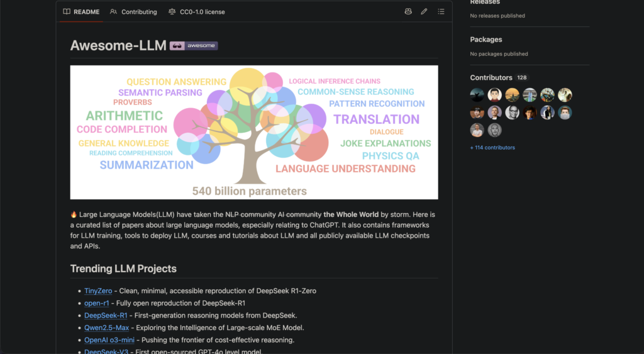Click the Trending LLM Projects heading
This screenshot has width=644, height=354.
123,268
